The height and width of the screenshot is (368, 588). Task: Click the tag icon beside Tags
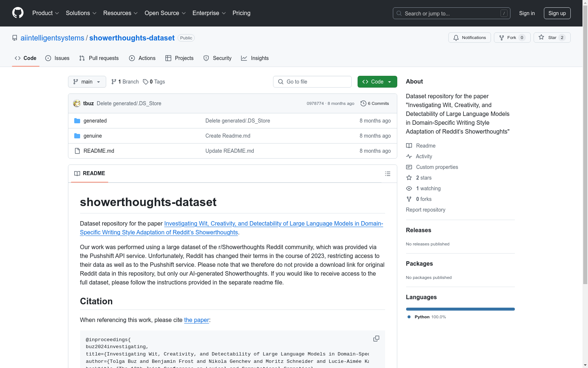point(146,82)
